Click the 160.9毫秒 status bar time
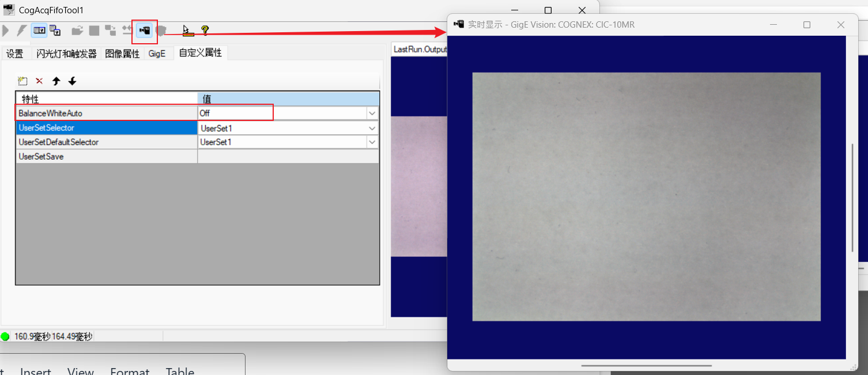The image size is (868, 375). pyautogui.click(x=32, y=336)
